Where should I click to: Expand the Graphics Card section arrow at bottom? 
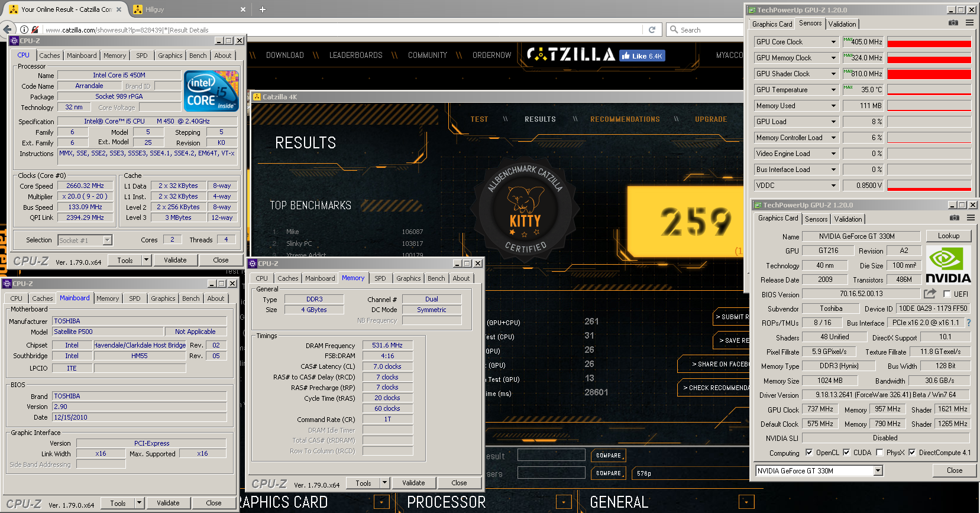point(381,503)
